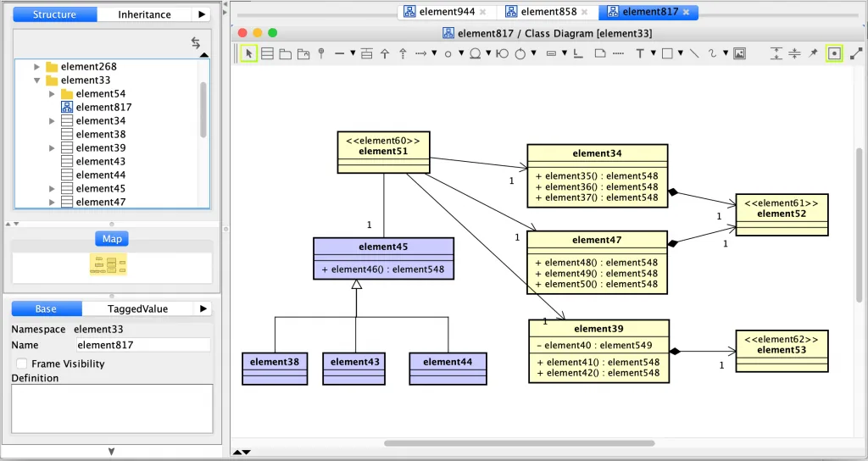Click the sync arrows icon in tree panel
Image resolution: width=868 pixels, height=461 pixels.
196,42
